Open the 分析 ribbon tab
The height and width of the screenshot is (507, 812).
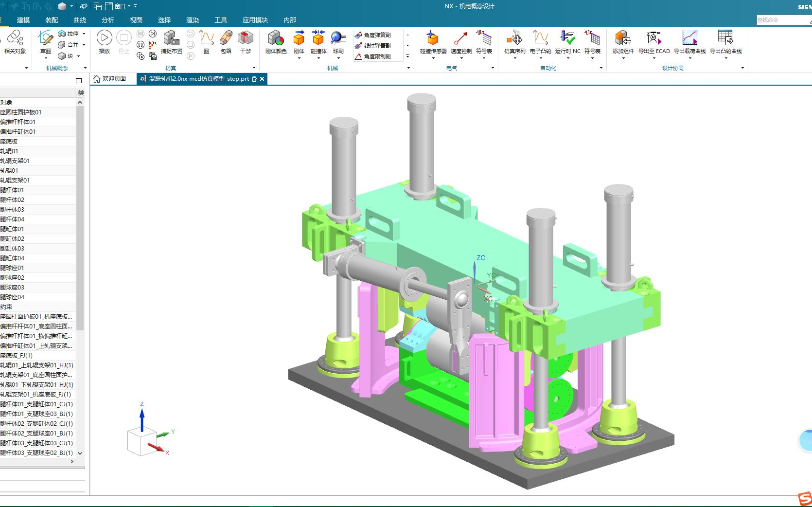[x=108, y=20]
